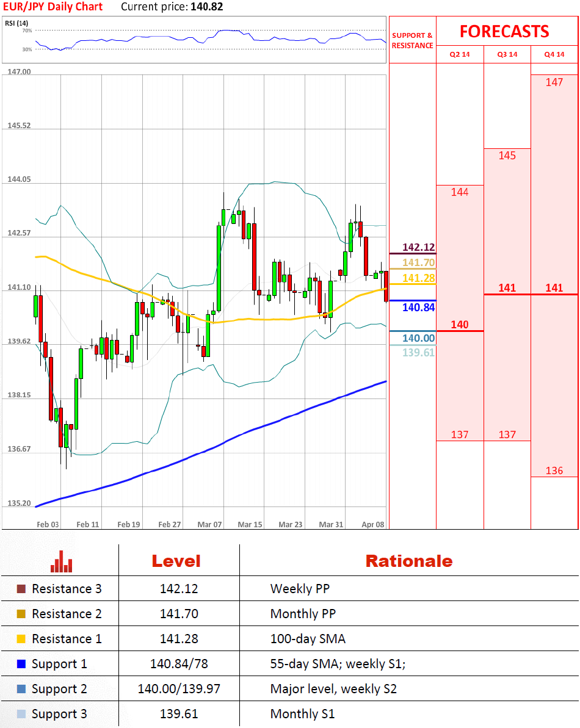The width and height of the screenshot is (580, 728).
Task: Click the Resistance 2 row label
Action: click(x=67, y=614)
